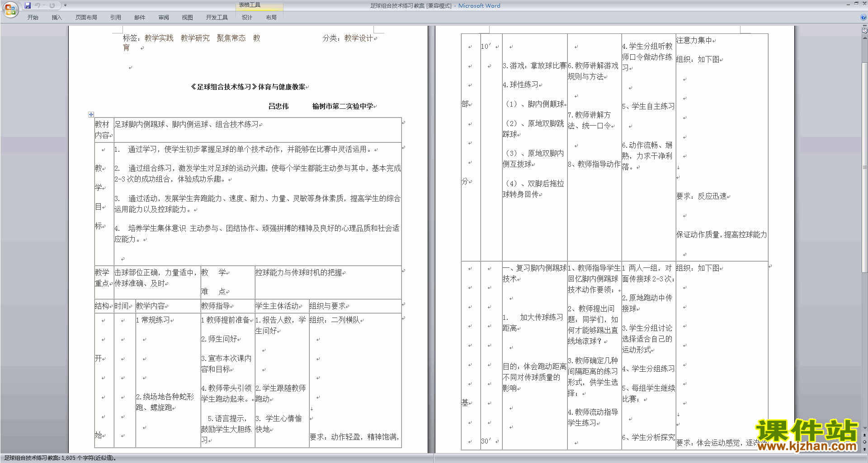This screenshot has width=868, height=463.
Task: Open the 引用 ribbon tab
Action: tap(115, 17)
